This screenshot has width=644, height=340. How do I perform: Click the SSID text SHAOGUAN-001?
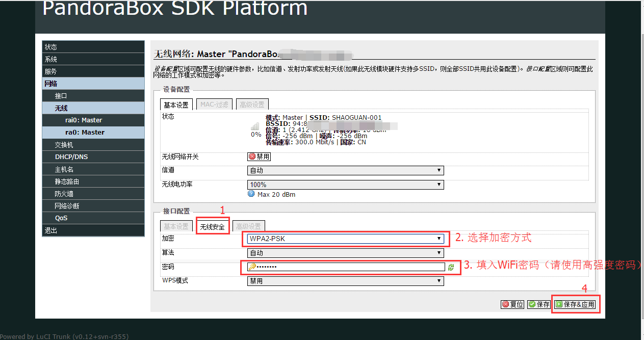click(356, 117)
